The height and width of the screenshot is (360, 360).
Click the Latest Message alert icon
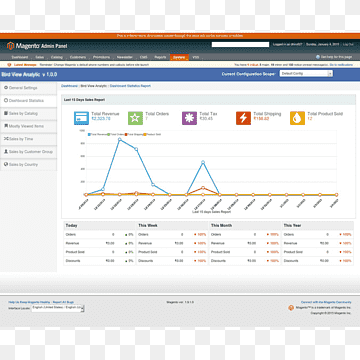pyautogui.click(x=9, y=65)
